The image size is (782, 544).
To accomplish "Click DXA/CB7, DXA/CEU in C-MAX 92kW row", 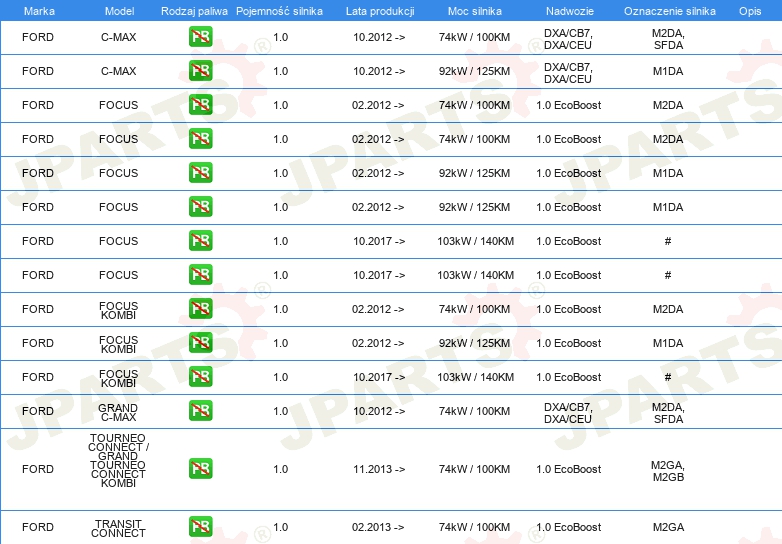I will tap(568, 73).
